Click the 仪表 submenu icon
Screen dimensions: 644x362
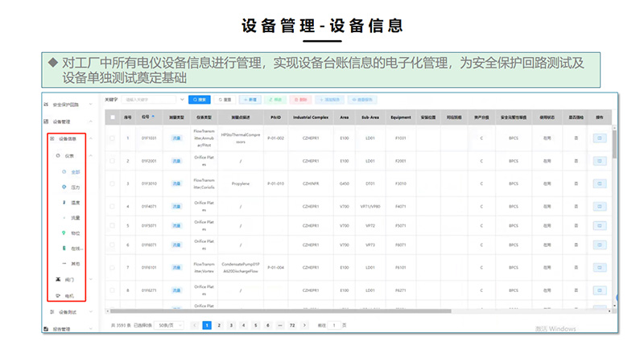[x=58, y=155]
